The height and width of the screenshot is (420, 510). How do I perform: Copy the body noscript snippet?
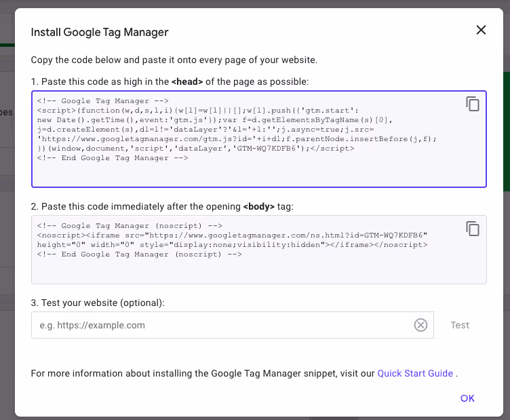click(x=473, y=229)
